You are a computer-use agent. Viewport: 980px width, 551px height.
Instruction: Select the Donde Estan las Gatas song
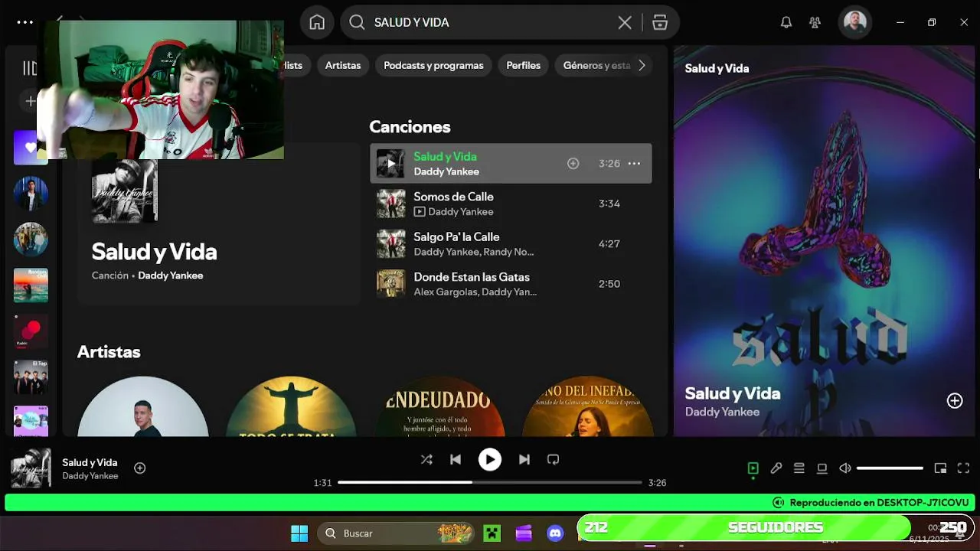click(511, 284)
